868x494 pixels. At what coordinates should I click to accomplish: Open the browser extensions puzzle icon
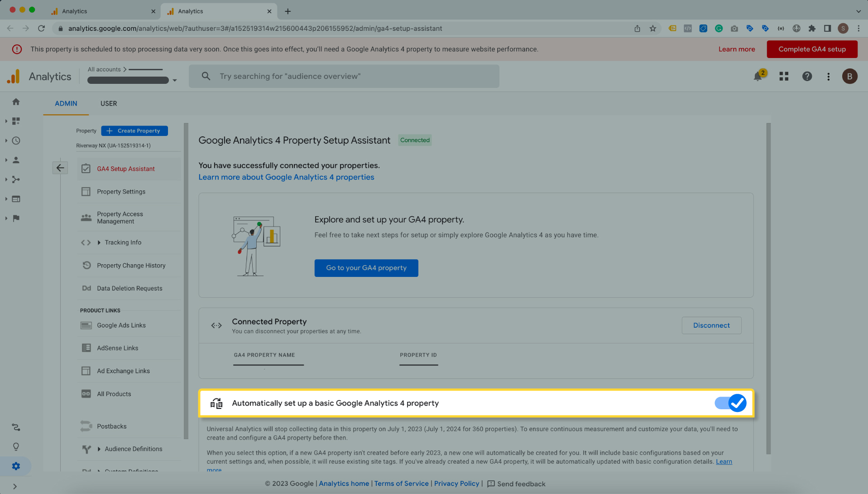[x=812, y=29]
